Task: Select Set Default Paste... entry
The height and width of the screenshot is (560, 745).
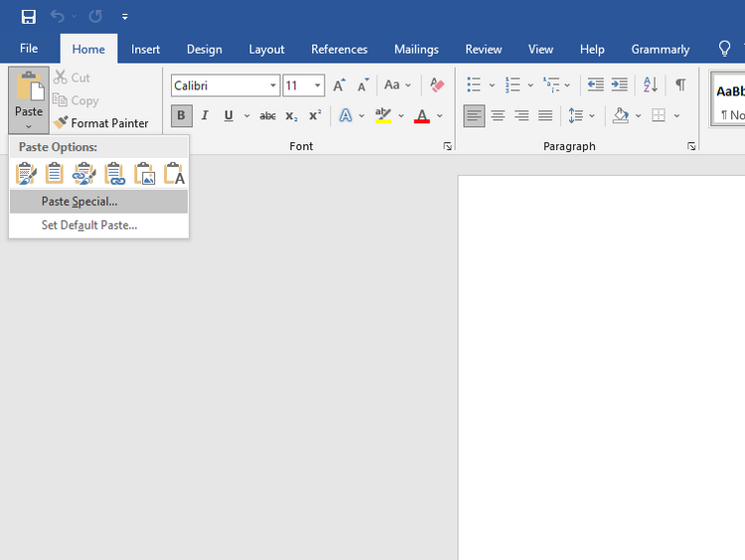Action: (x=98, y=225)
